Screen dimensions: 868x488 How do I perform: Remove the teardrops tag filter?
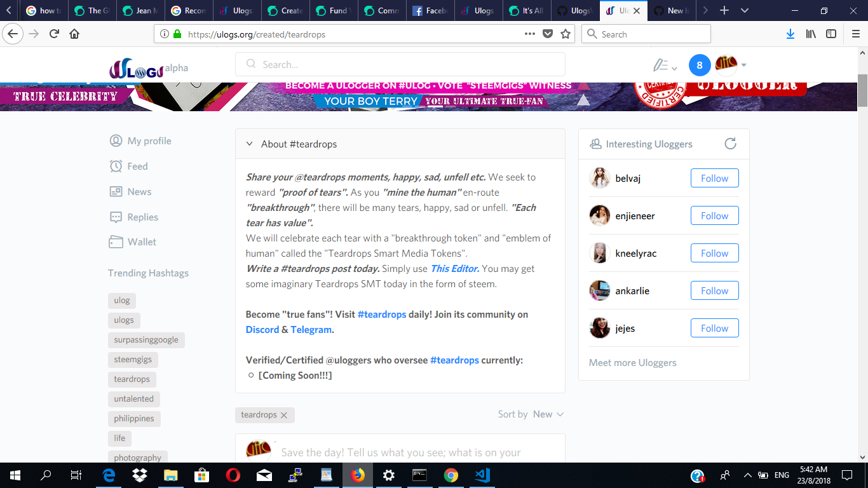click(x=284, y=415)
